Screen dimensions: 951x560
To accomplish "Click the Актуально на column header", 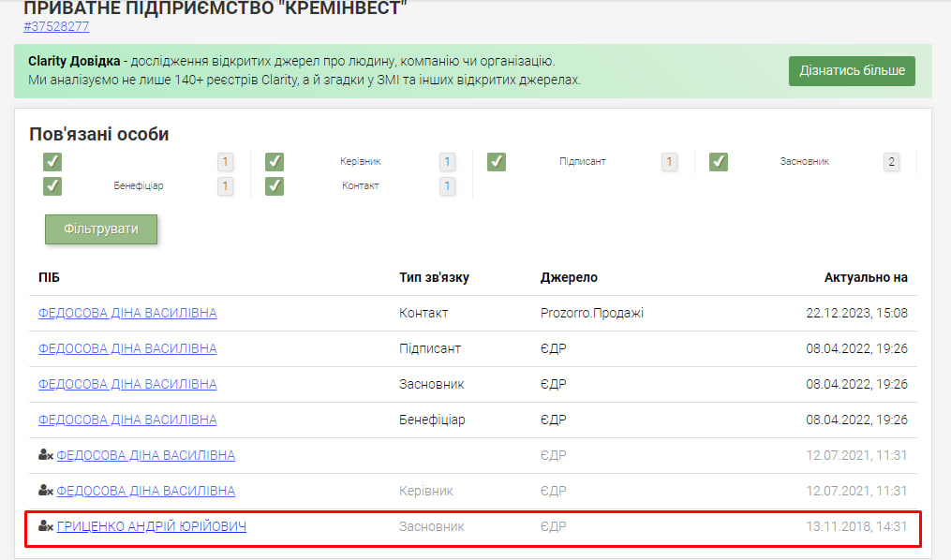I will pyautogui.click(x=866, y=277).
